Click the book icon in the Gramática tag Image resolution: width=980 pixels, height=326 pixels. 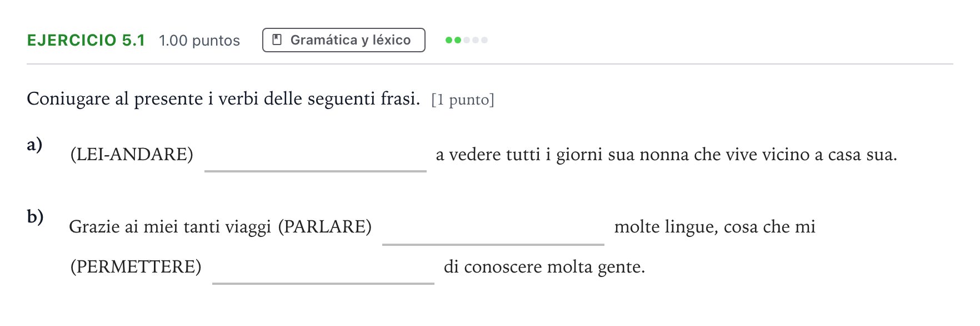(x=277, y=39)
